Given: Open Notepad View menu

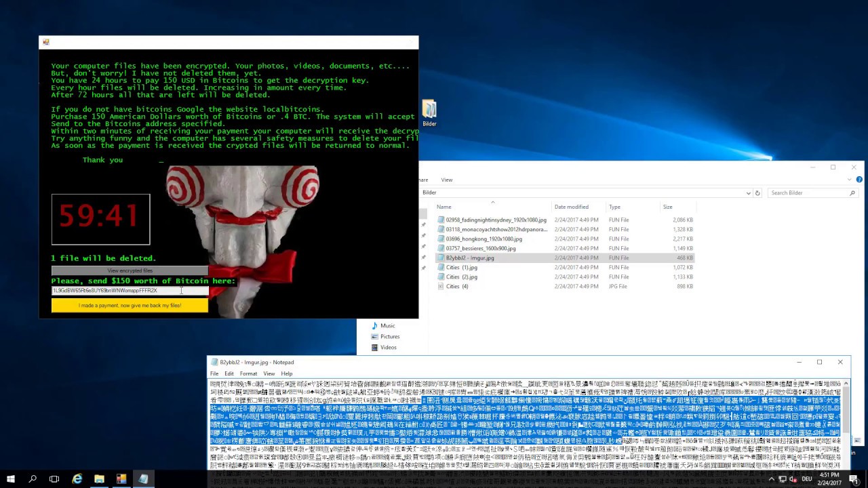Looking at the screenshot, I should point(269,373).
